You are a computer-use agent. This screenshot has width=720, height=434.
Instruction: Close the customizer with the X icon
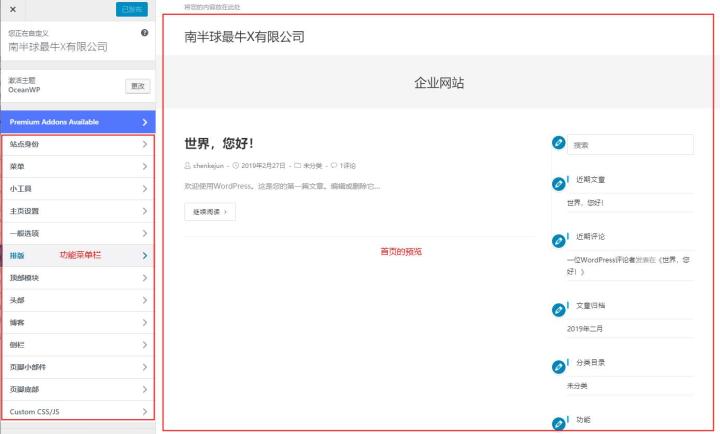(x=13, y=9)
